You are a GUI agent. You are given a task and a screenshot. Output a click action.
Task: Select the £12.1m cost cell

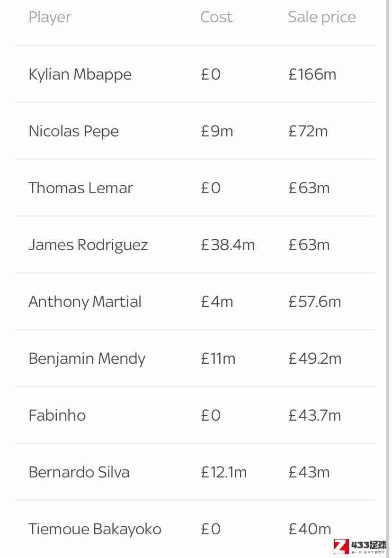pos(224,472)
